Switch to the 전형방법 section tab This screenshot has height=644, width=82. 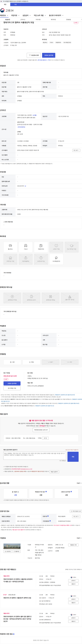(68, 20)
